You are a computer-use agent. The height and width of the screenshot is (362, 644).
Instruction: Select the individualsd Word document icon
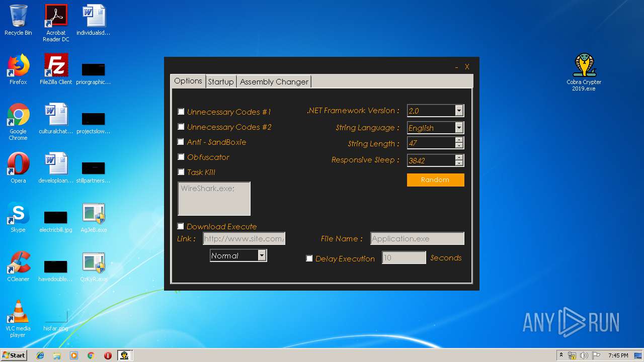pos(94,20)
